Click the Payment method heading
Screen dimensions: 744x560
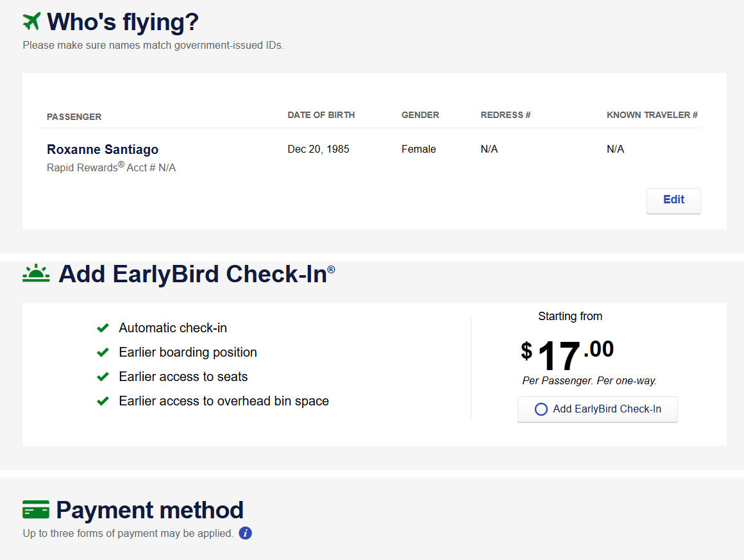coord(149,510)
